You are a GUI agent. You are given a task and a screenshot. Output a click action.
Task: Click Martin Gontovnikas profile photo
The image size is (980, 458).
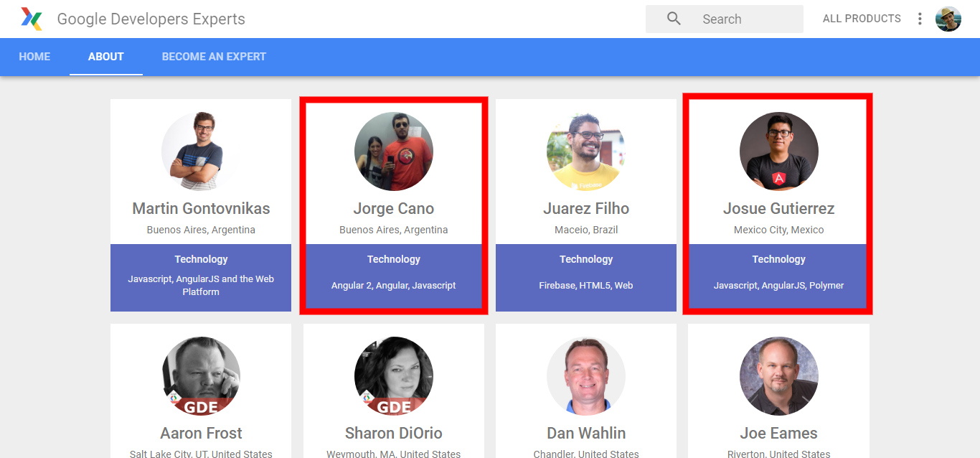click(201, 151)
